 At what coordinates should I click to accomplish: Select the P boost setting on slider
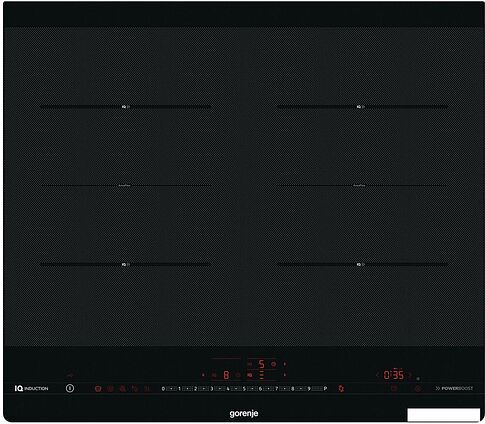tap(325, 389)
